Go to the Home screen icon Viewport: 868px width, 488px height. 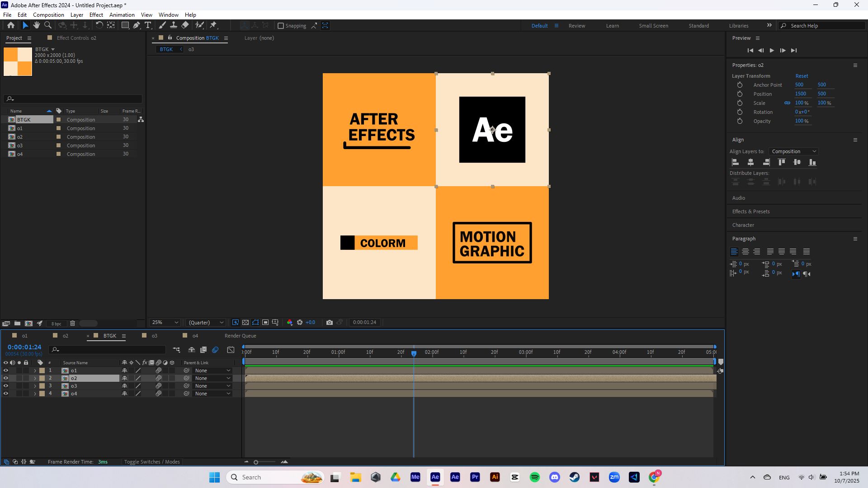pos(11,25)
